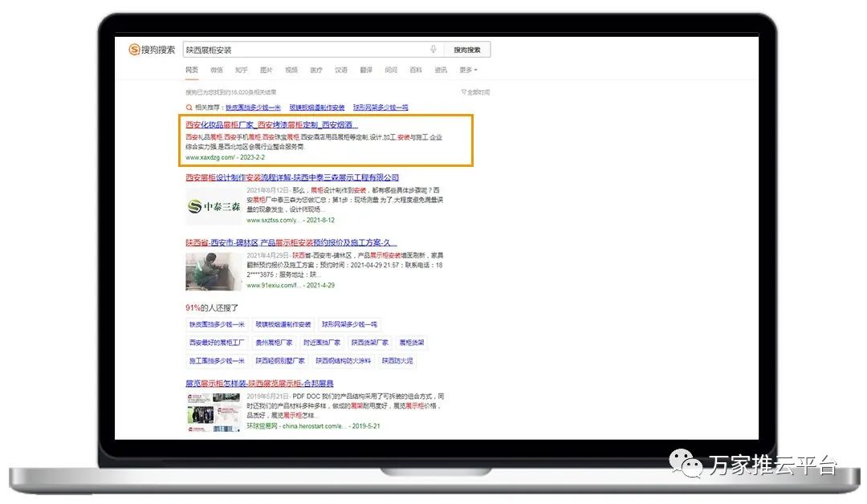The width and height of the screenshot is (867, 504).
Task: Click the magnifier icon beside 相关推荐
Action: point(189,108)
